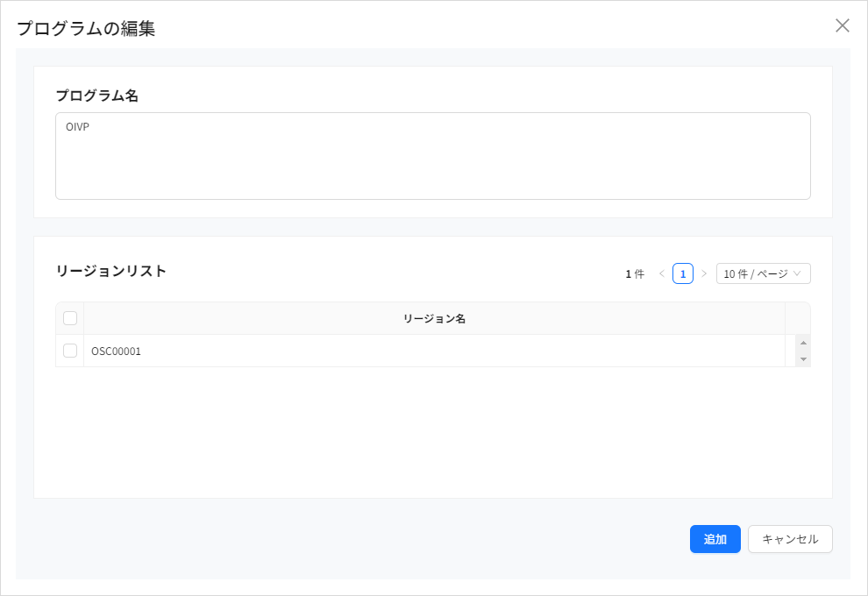Click the リージョン名 column header

point(434,318)
